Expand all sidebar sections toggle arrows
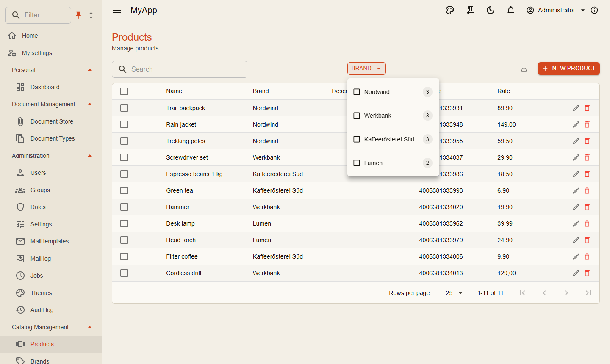The height and width of the screenshot is (364, 610). click(91, 15)
